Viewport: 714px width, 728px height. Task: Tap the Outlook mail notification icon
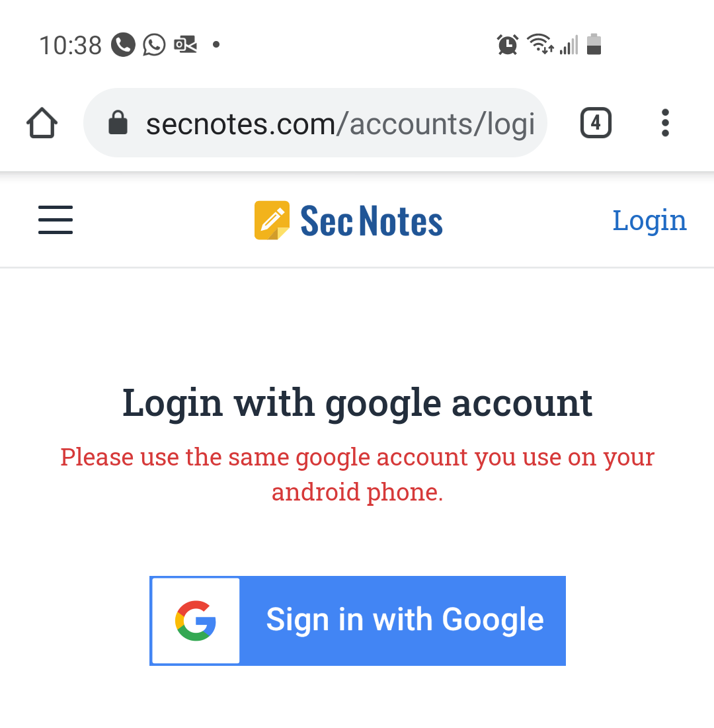coord(186,45)
